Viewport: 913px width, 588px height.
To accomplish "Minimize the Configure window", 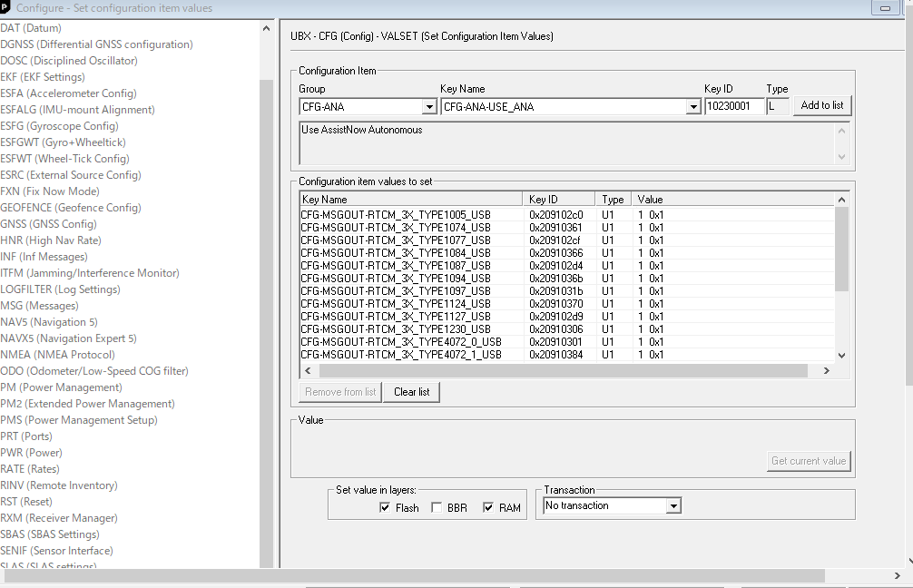I will [885, 7].
